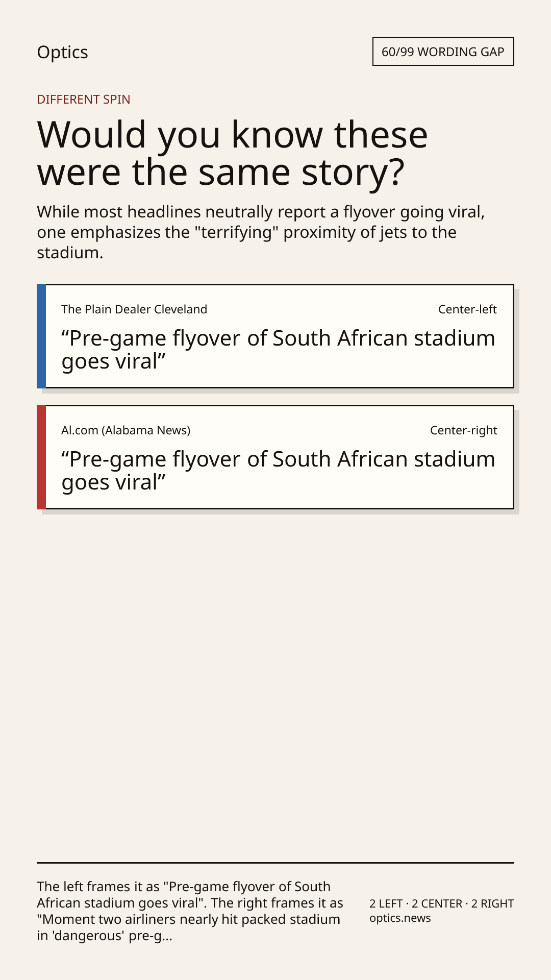Select the DIFFERENT SPIN label
The image size is (551, 980).
(83, 99)
